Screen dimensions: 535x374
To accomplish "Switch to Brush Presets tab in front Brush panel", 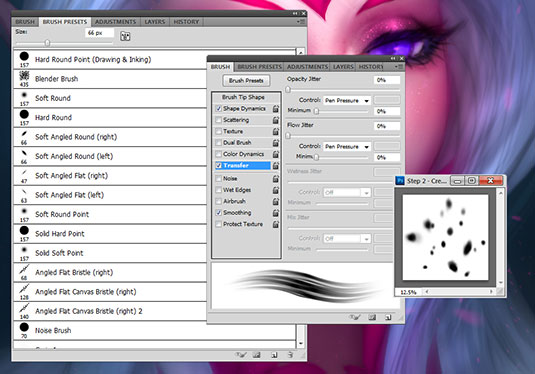I will click(260, 67).
